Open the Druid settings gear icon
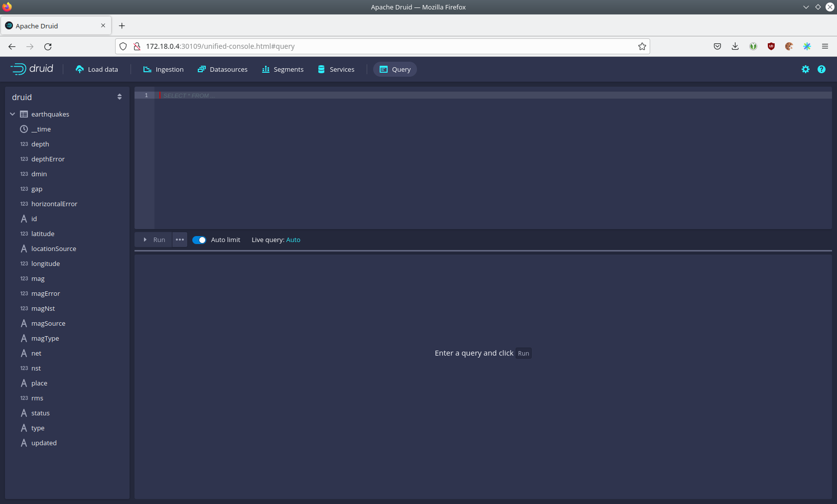Viewport: 837px width, 504px height. click(805, 69)
